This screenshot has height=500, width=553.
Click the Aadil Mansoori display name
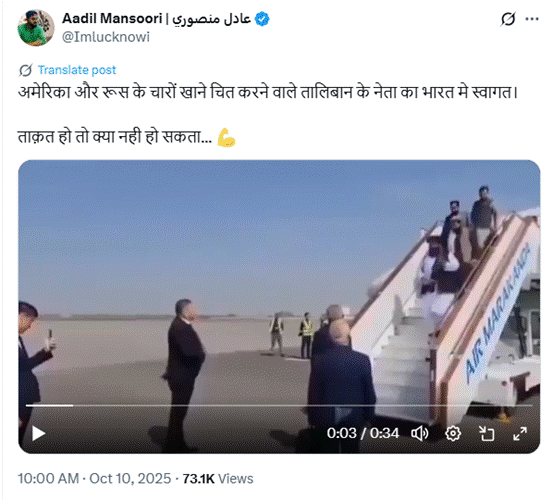(x=157, y=19)
